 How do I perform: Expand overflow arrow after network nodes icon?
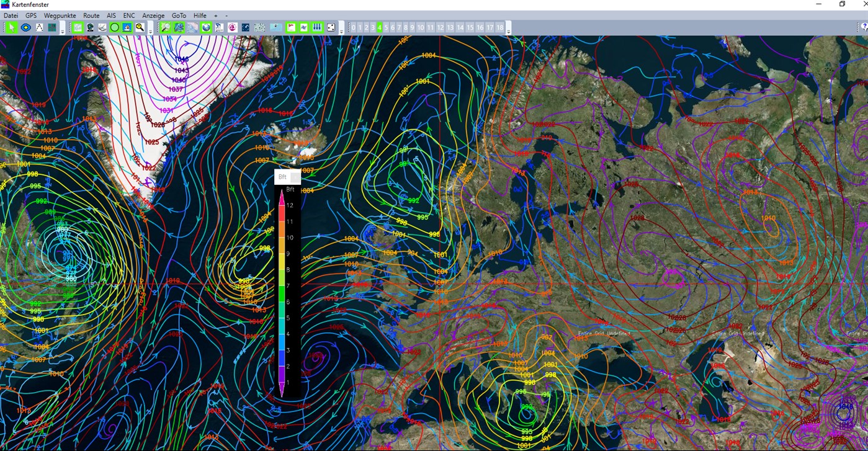(341, 29)
